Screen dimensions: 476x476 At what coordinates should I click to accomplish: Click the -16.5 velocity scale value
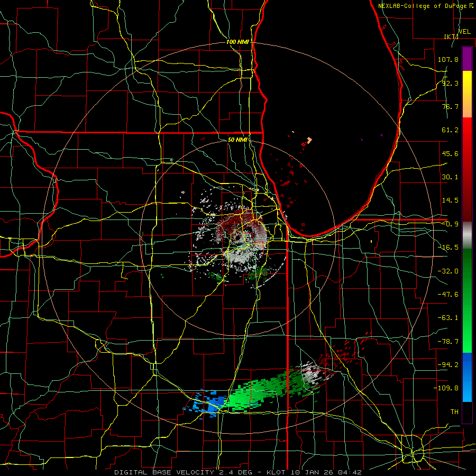(x=448, y=248)
